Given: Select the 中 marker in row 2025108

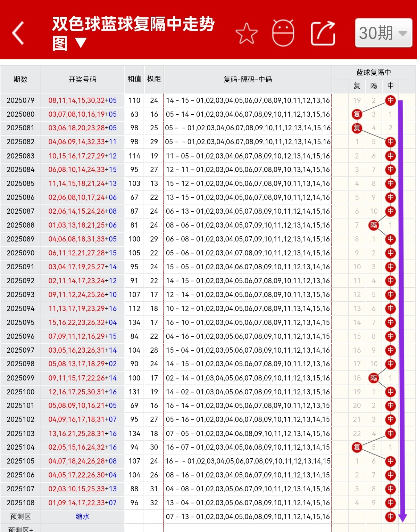Looking at the screenshot, I should pyautogui.click(x=390, y=503).
